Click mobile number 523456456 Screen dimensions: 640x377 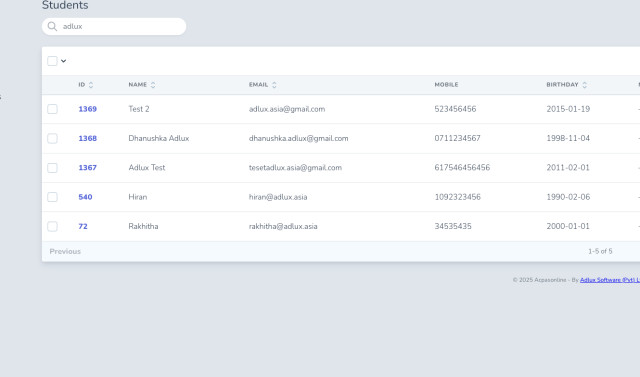[x=455, y=109]
